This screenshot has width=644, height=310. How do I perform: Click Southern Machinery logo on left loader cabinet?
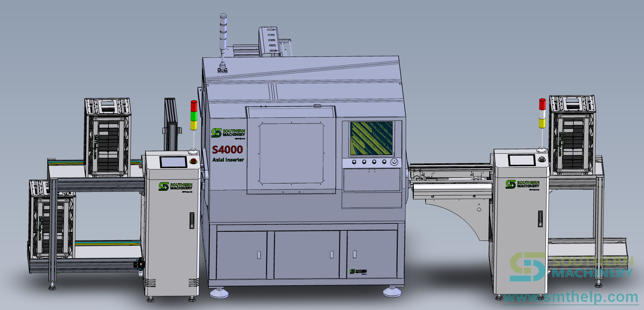point(176,187)
